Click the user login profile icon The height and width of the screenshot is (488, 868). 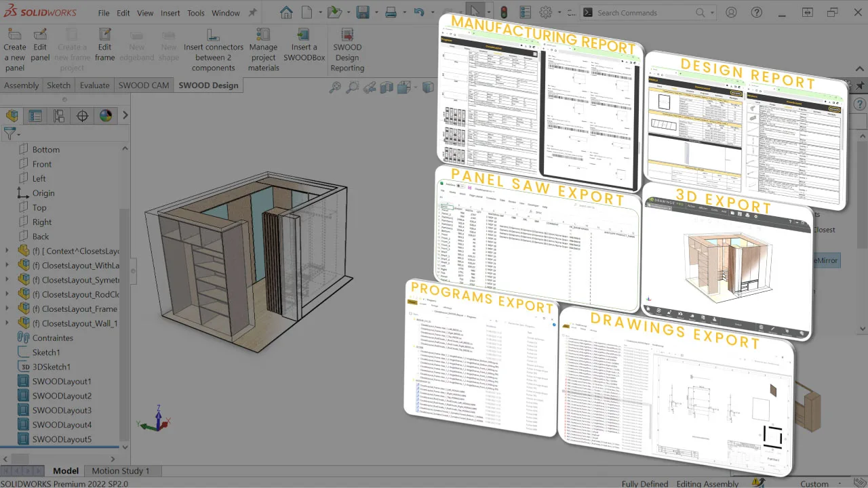(x=731, y=12)
